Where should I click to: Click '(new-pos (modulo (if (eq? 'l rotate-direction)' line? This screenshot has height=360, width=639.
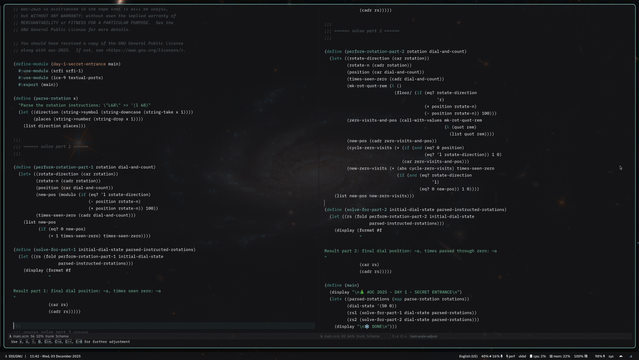[93, 194]
